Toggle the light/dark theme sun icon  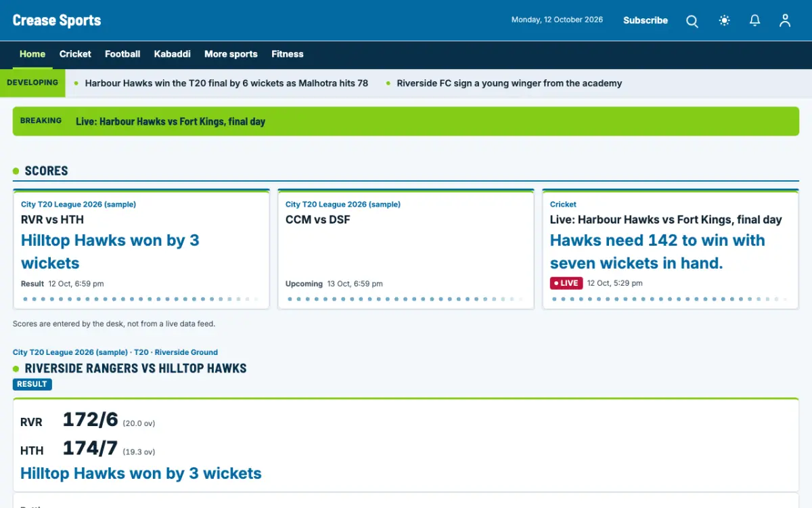(x=724, y=21)
